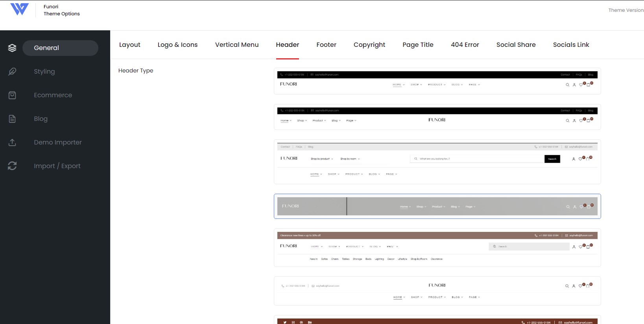This screenshot has height=324, width=644.
Task: Go to the Footer tab
Action: point(327,45)
